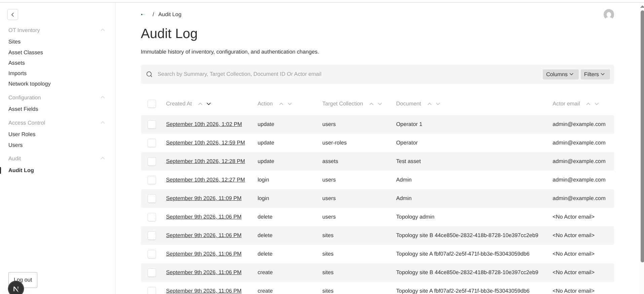Click the home breadcrumb icon
This screenshot has width=644, height=294.
pyautogui.click(x=143, y=14)
